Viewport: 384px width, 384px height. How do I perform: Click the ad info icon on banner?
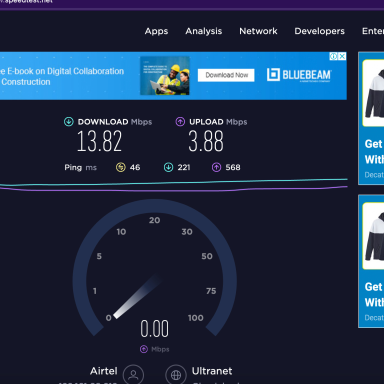(x=333, y=56)
